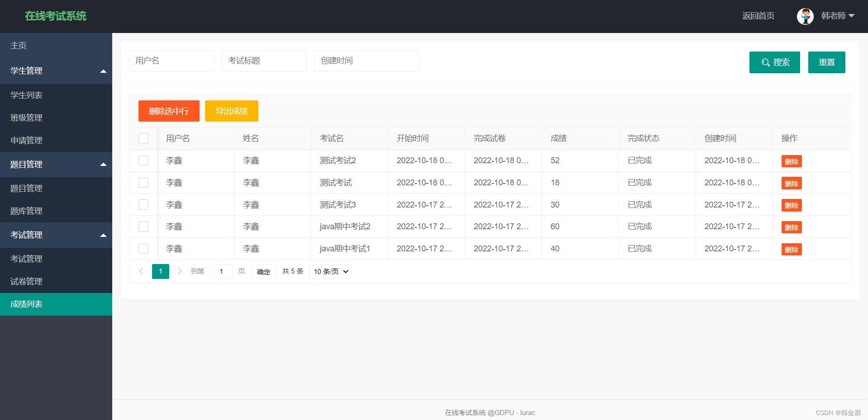Image resolution: width=868 pixels, height=420 pixels.
Task: Click the 重置 reset button
Action: click(x=827, y=62)
